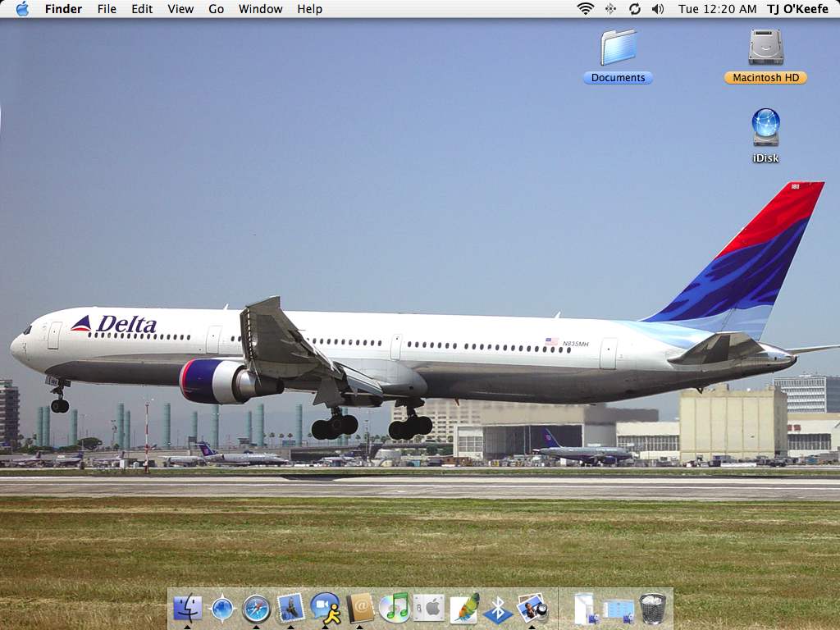This screenshot has height=630, width=840.
Task: Open the TJ O'Keefe user switching menu
Action: 797,9
